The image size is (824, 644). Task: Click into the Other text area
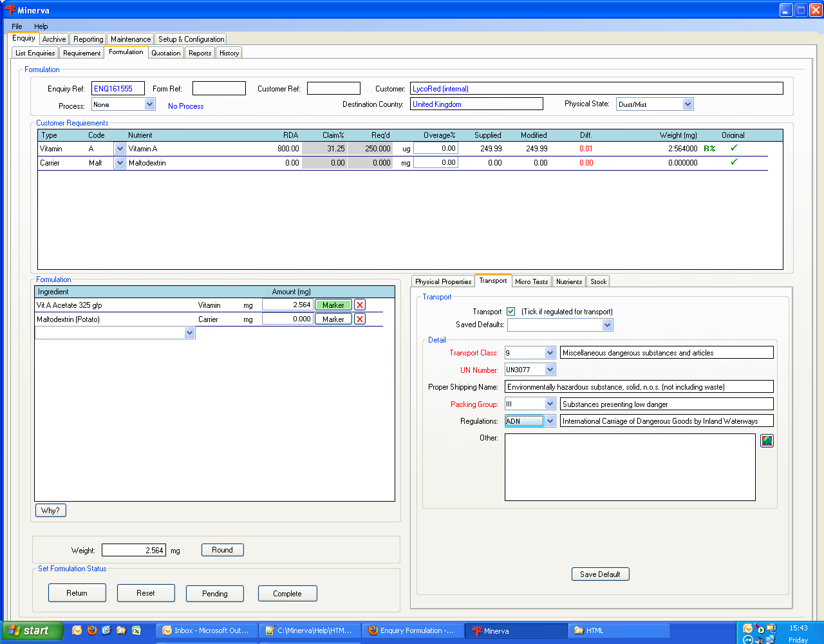[x=630, y=467]
